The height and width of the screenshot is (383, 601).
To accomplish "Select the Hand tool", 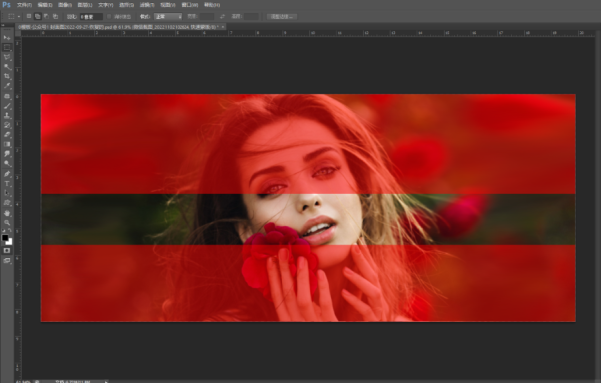I will click(x=7, y=213).
